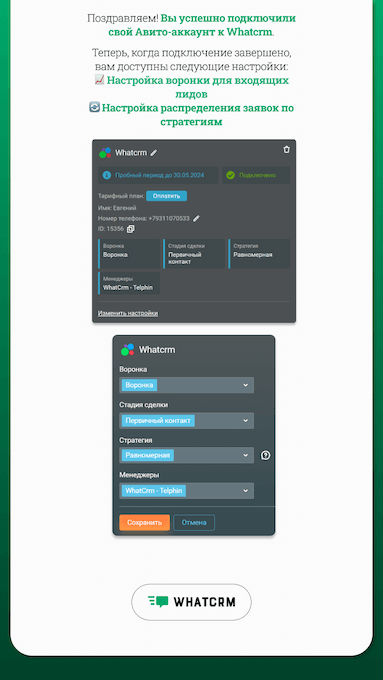Click the Отмена button
The image size is (383, 680).
point(194,523)
